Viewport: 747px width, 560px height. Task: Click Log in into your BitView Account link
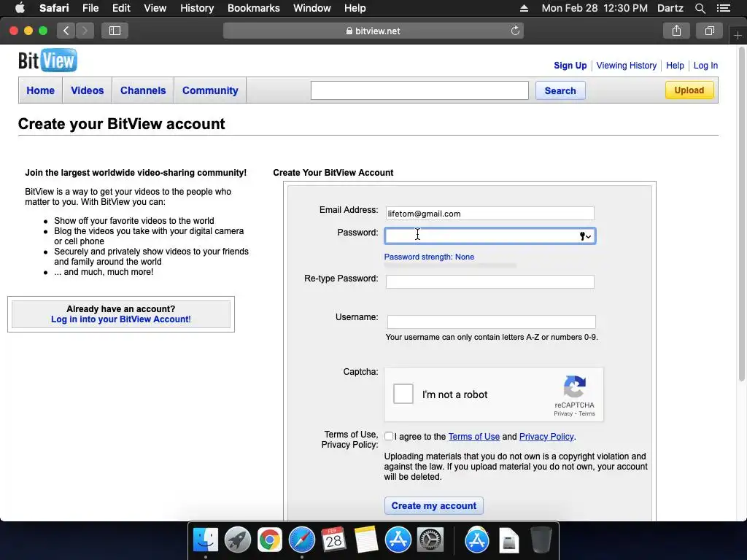[121, 319]
